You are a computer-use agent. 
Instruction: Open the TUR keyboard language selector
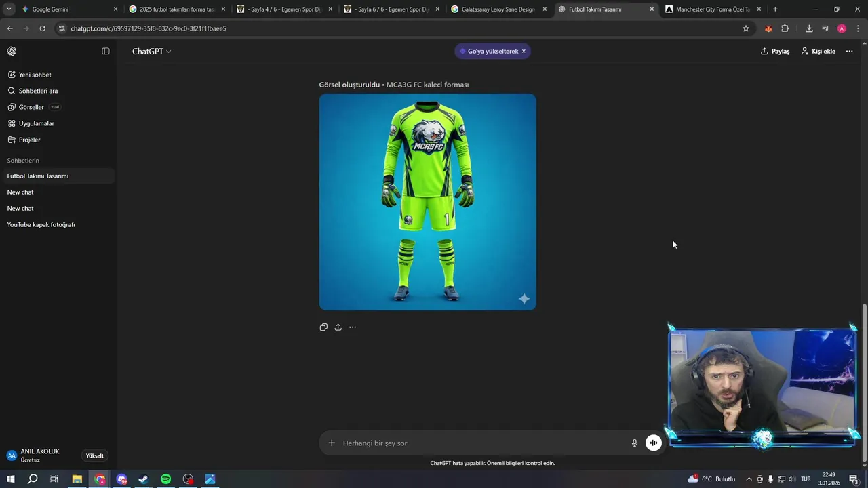[806, 479]
